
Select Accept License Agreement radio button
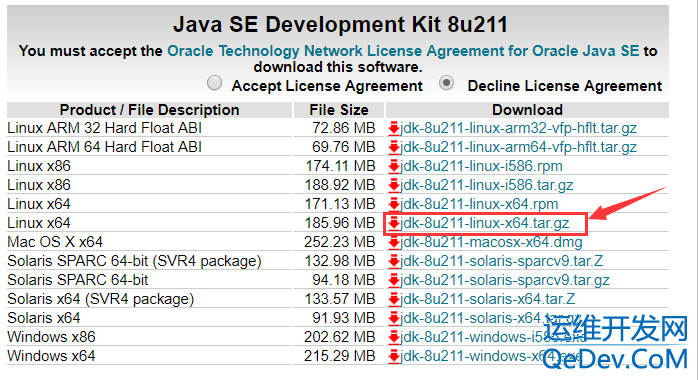pyautogui.click(x=214, y=83)
